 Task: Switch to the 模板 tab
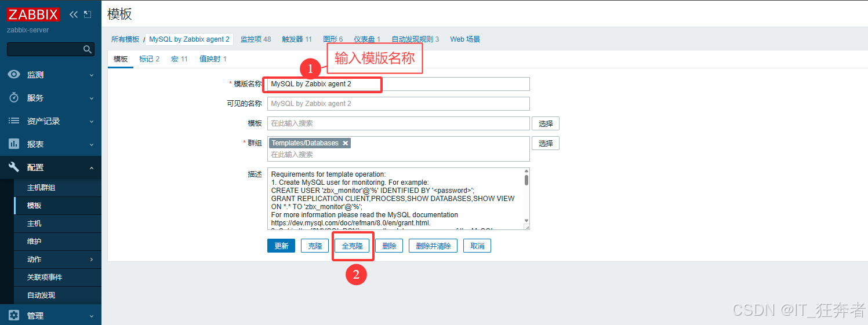point(121,59)
